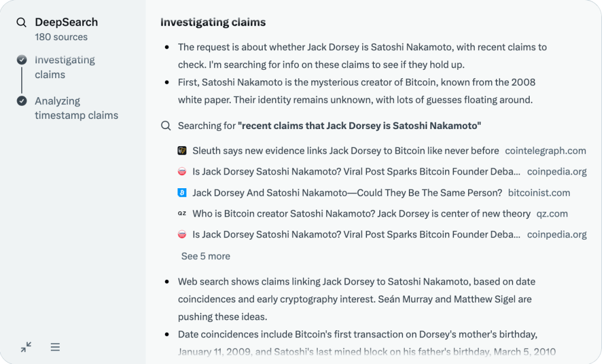Expand results with See 5 more

tap(205, 256)
